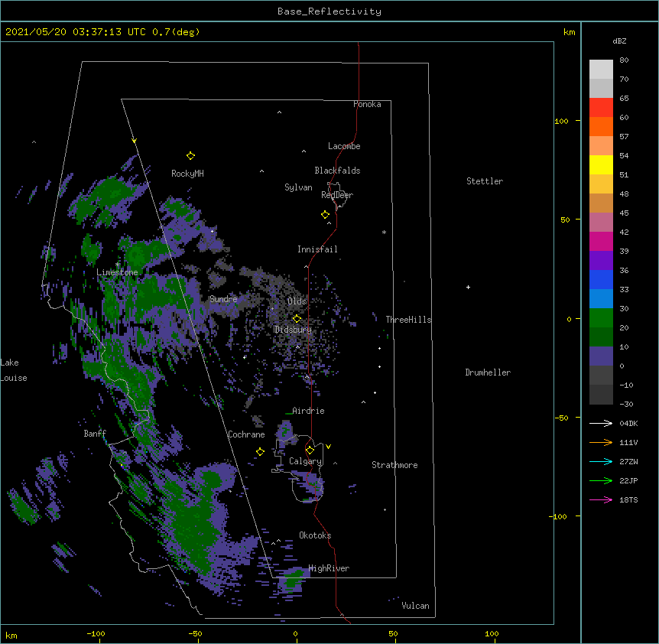
Task: Click the Stettler city label
Action: pos(485,181)
